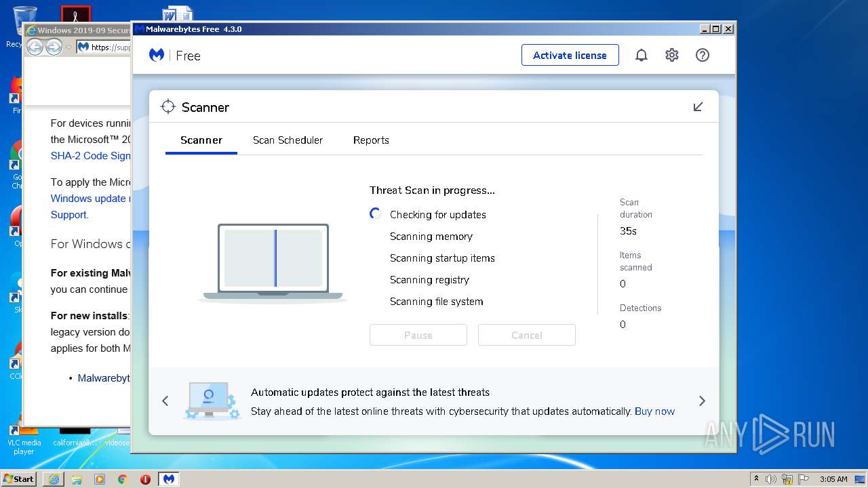
Task: Click the Scanning registry step text
Action: point(429,280)
